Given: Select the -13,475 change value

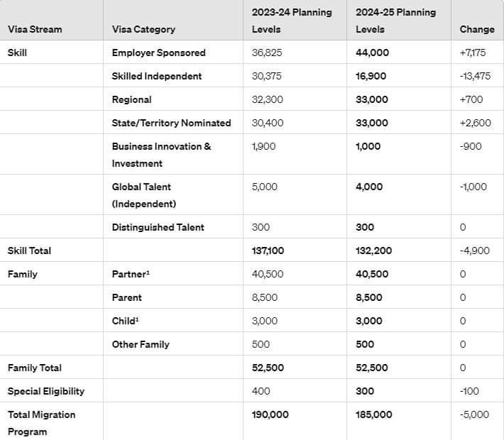Looking at the screenshot, I should [x=475, y=76].
